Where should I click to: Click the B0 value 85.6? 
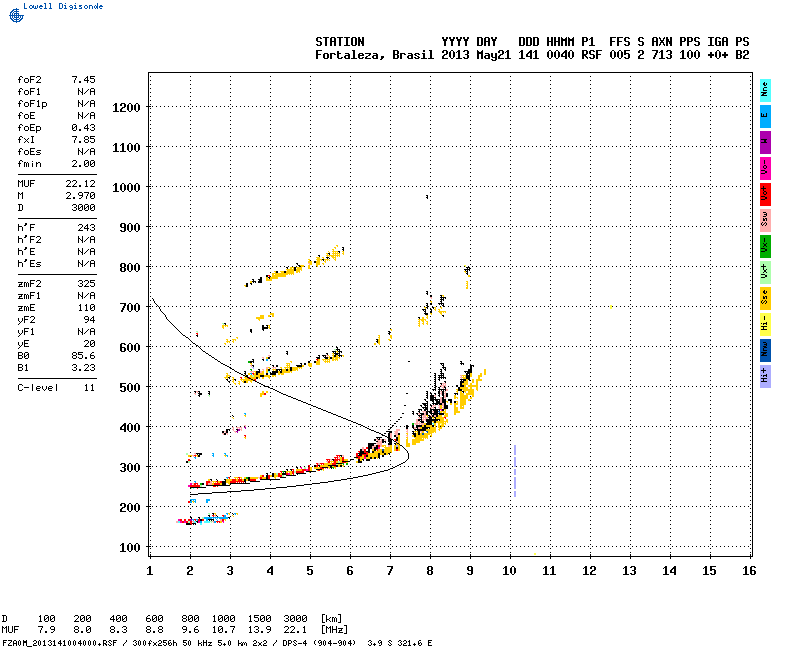[x=83, y=356]
